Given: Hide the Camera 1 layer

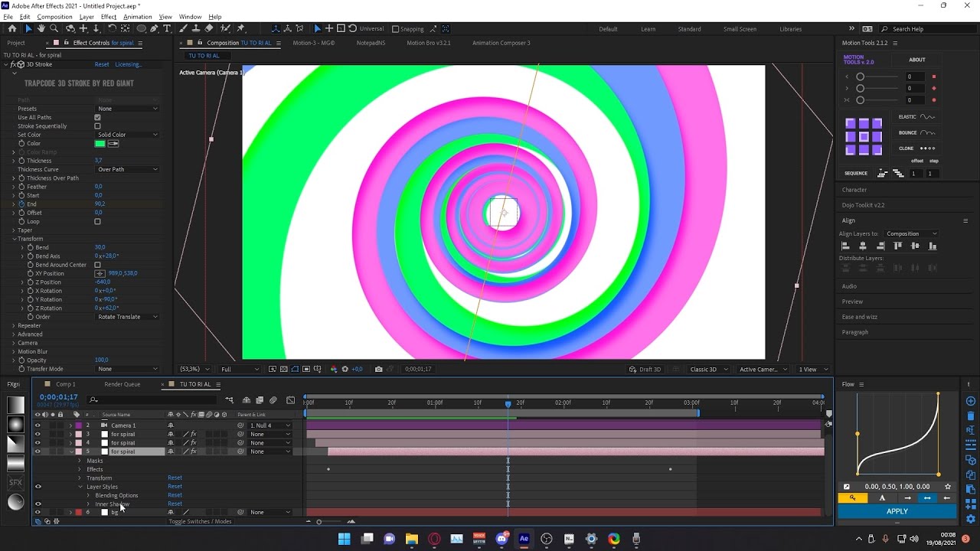Looking at the screenshot, I should (x=38, y=425).
